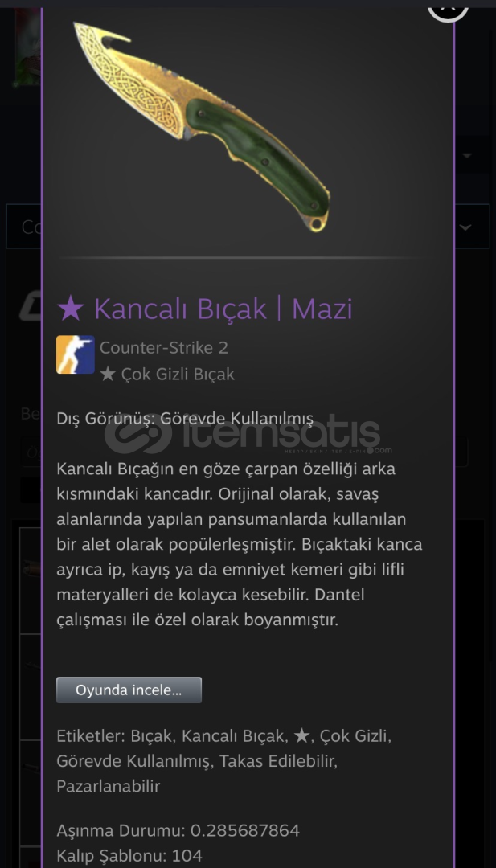This screenshot has width=496, height=868.
Task: Click 'Oyunda incele...' button
Action: pyautogui.click(x=129, y=690)
